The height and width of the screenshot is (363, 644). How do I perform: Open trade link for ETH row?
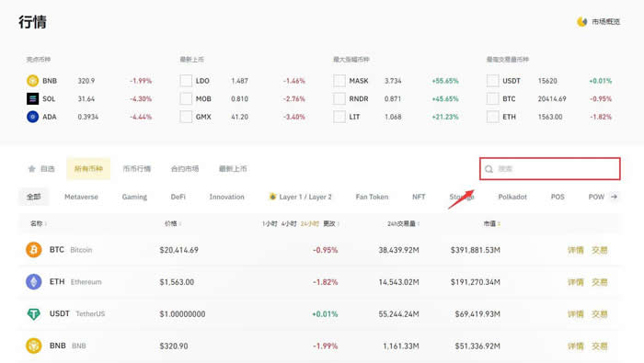(x=600, y=282)
